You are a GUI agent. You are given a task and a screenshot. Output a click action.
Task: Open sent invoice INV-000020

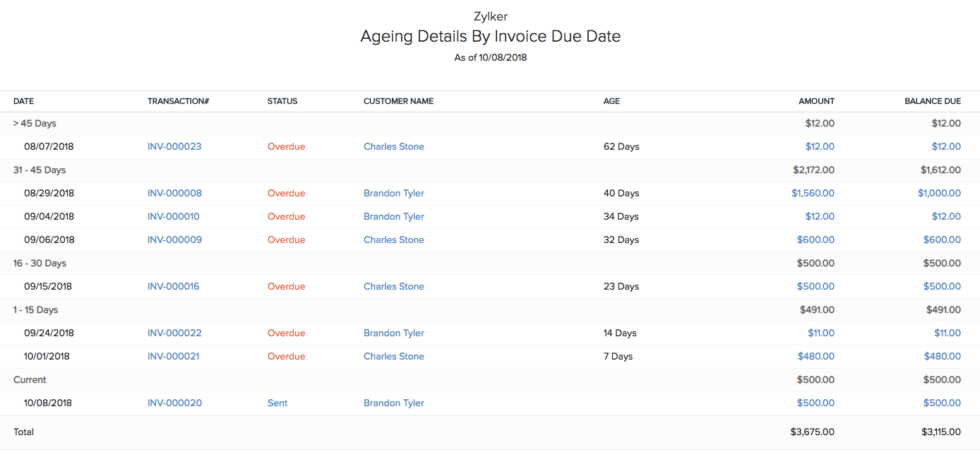[174, 403]
